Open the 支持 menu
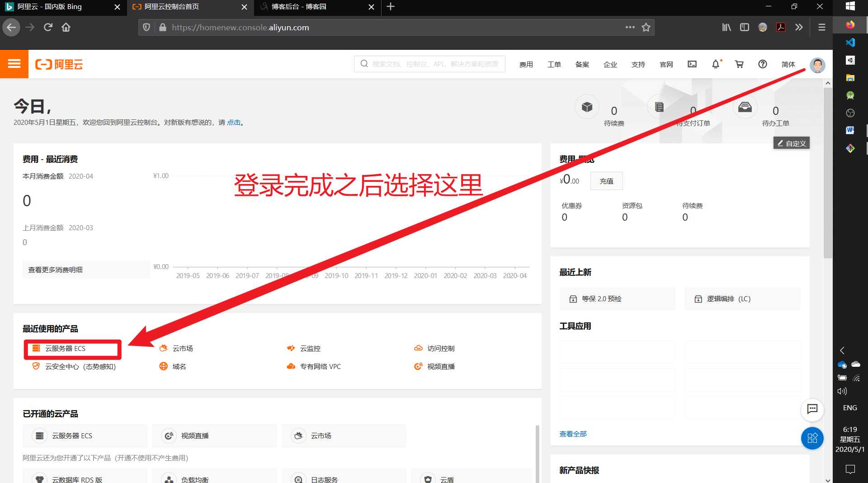 click(x=638, y=64)
